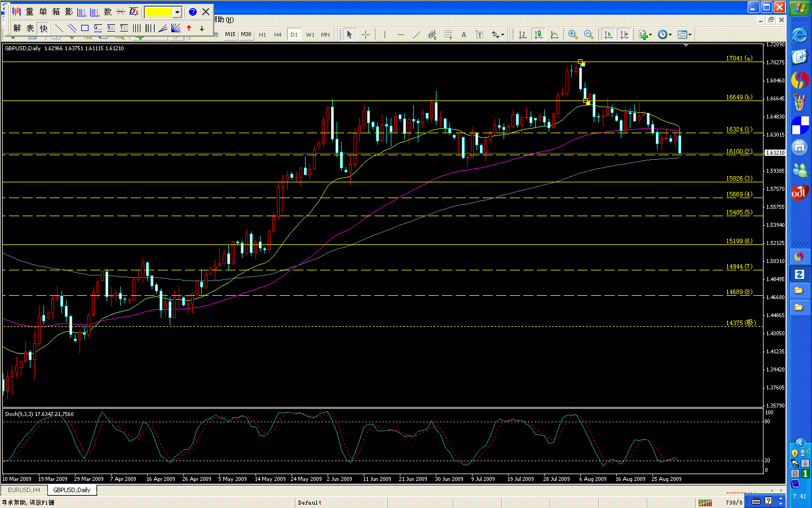This screenshot has height=508, width=812.
Task: Open the add indicators dropdown
Action: click(645, 34)
